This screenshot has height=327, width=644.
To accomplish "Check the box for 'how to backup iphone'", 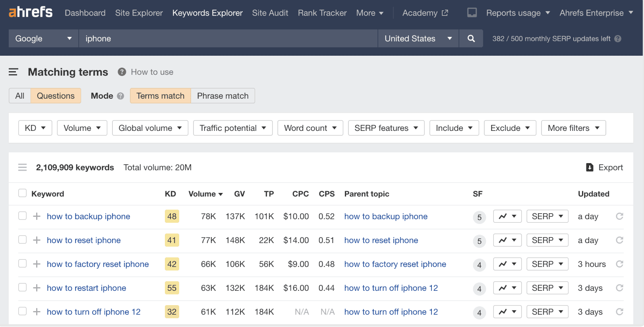I will (23, 216).
